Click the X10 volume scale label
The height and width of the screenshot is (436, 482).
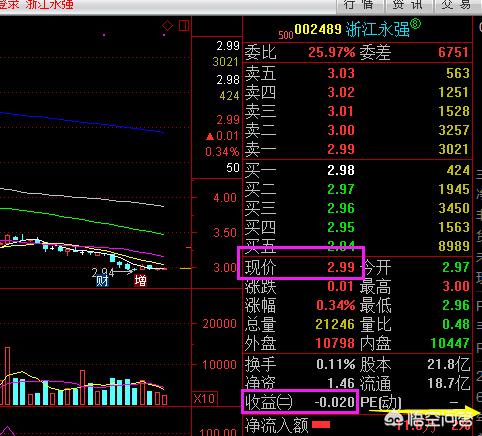tap(205, 398)
